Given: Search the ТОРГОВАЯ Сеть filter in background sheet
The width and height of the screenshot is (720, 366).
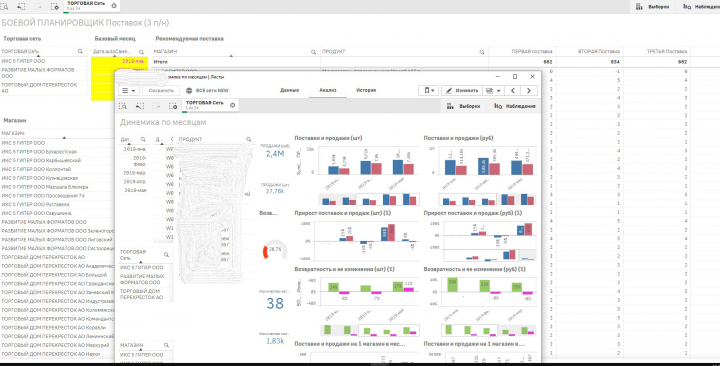Looking at the screenshot, I should (80, 51).
